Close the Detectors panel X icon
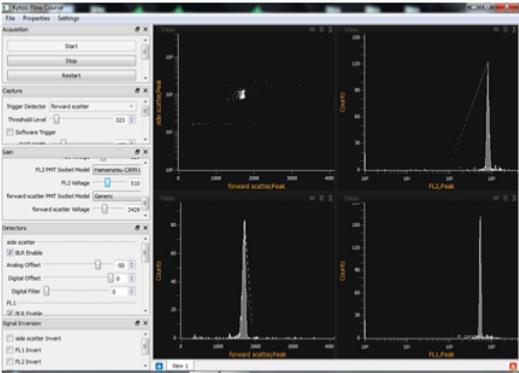 (146, 228)
